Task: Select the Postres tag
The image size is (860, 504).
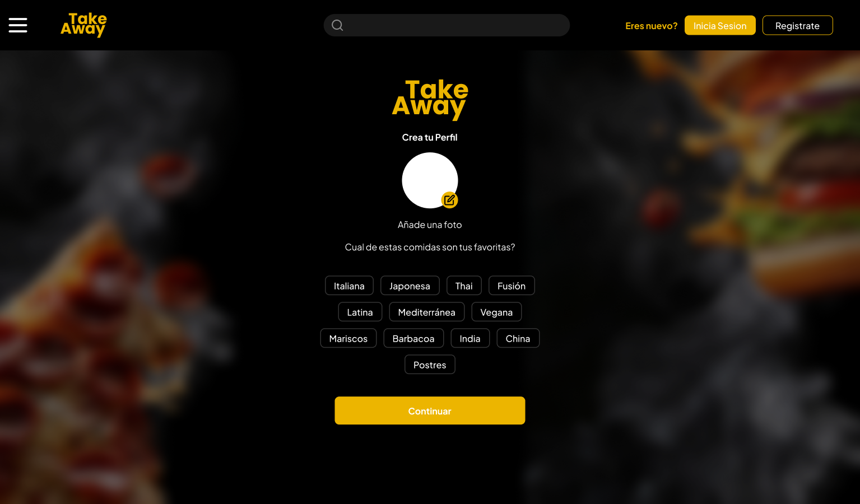Action: pyautogui.click(x=430, y=365)
